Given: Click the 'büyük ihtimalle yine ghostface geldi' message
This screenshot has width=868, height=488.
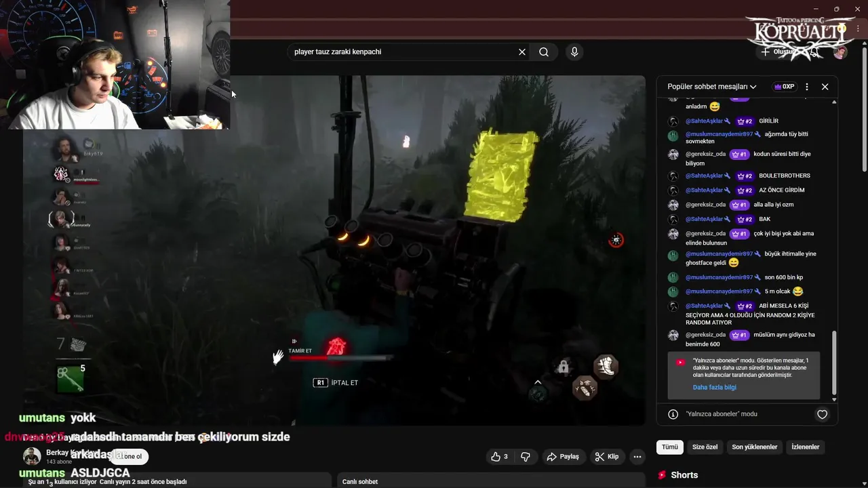Looking at the screenshot, I should click(x=751, y=258).
